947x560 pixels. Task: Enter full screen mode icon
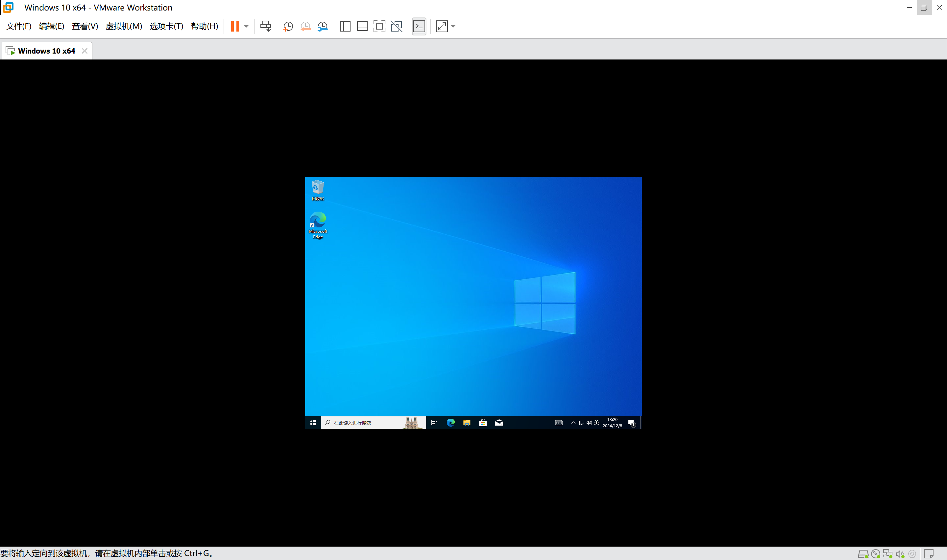[x=379, y=26]
